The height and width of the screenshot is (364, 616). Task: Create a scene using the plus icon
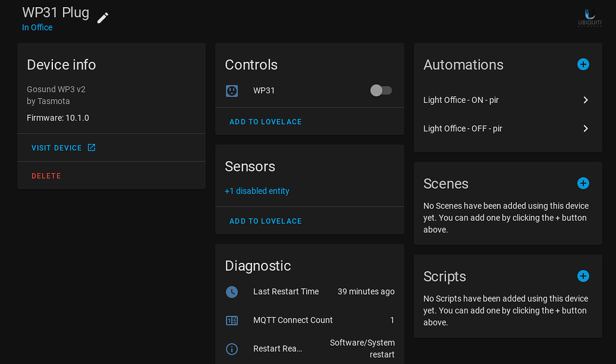coord(582,183)
